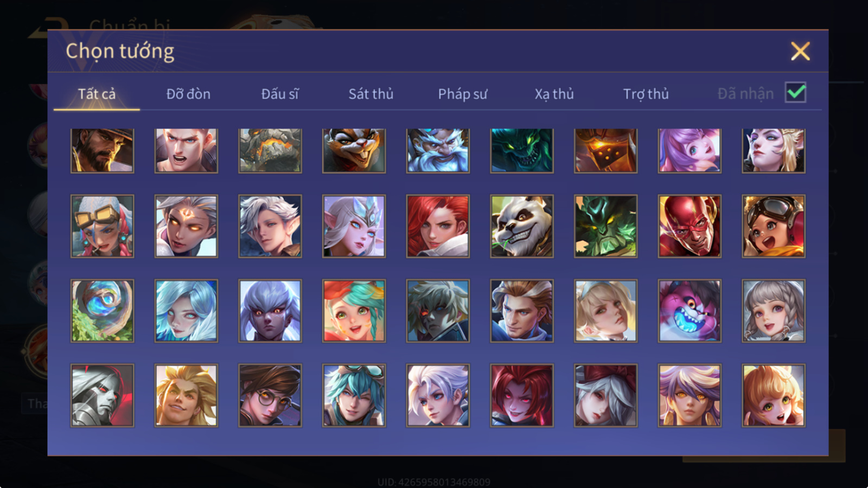This screenshot has height=488, width=868.
Task: Select the swirling blue orb hero portrait
Action: [x=102, y=311]
